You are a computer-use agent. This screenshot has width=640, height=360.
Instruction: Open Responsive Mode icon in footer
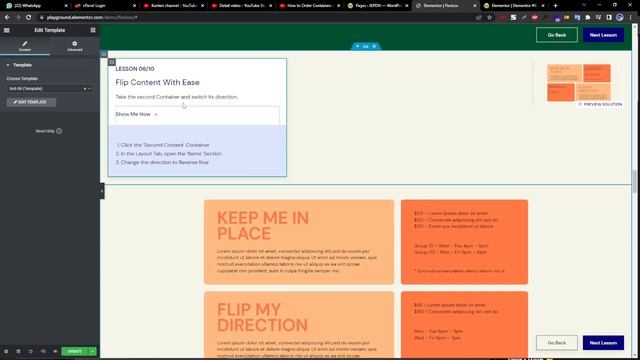pos(43,351)
